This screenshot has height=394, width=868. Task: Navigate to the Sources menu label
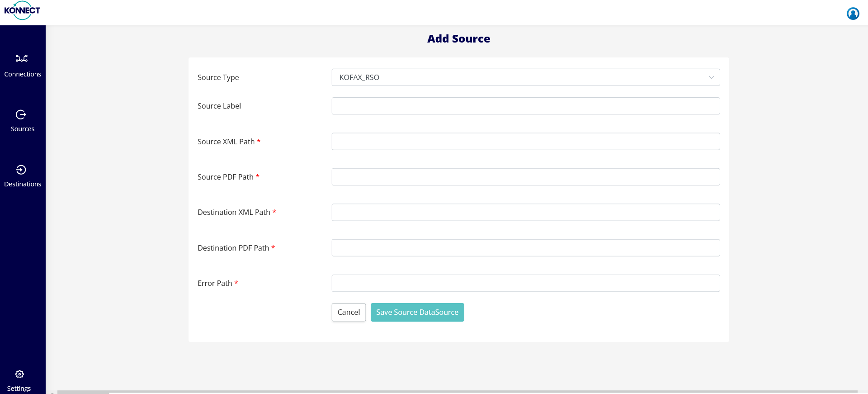(x=23, y=129)
